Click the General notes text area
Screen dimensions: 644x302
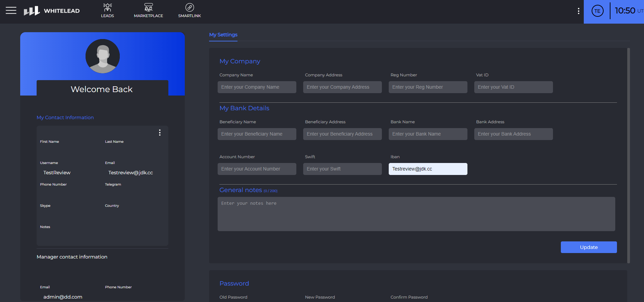[416, 214]
